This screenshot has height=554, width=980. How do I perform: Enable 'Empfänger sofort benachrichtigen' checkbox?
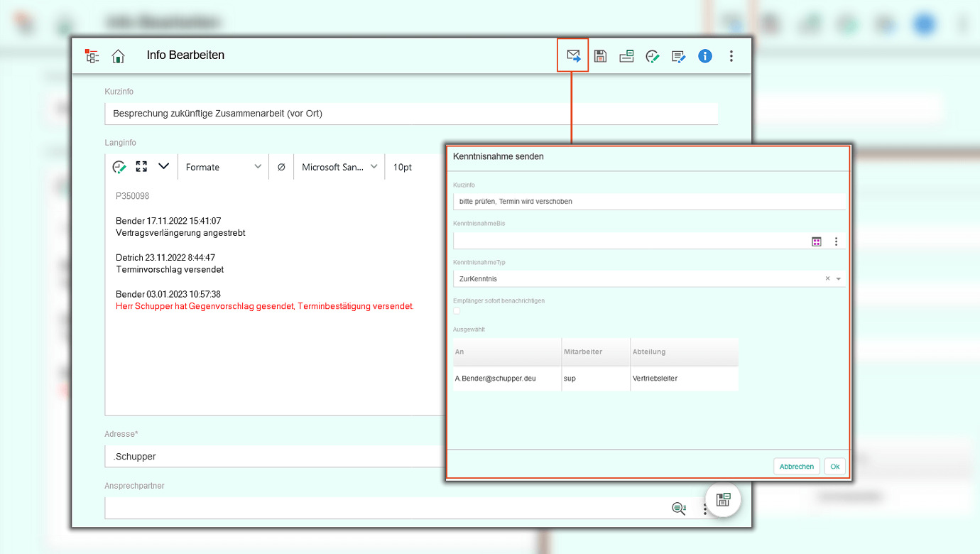(x=457, y=310)
